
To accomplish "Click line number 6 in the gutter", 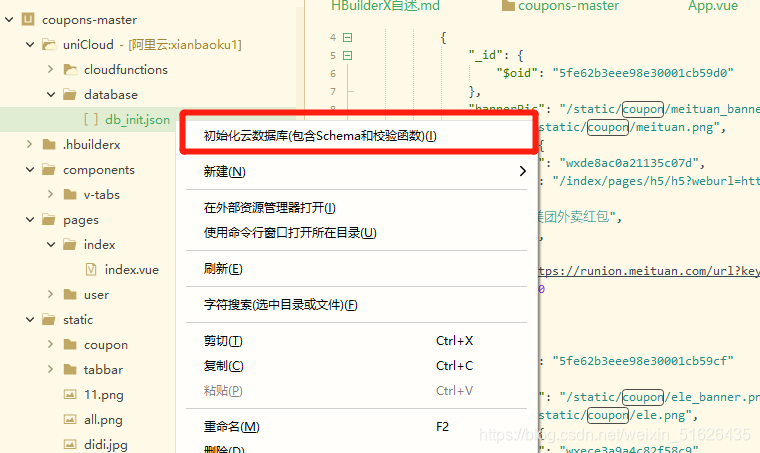I will (x=333, y=74).
